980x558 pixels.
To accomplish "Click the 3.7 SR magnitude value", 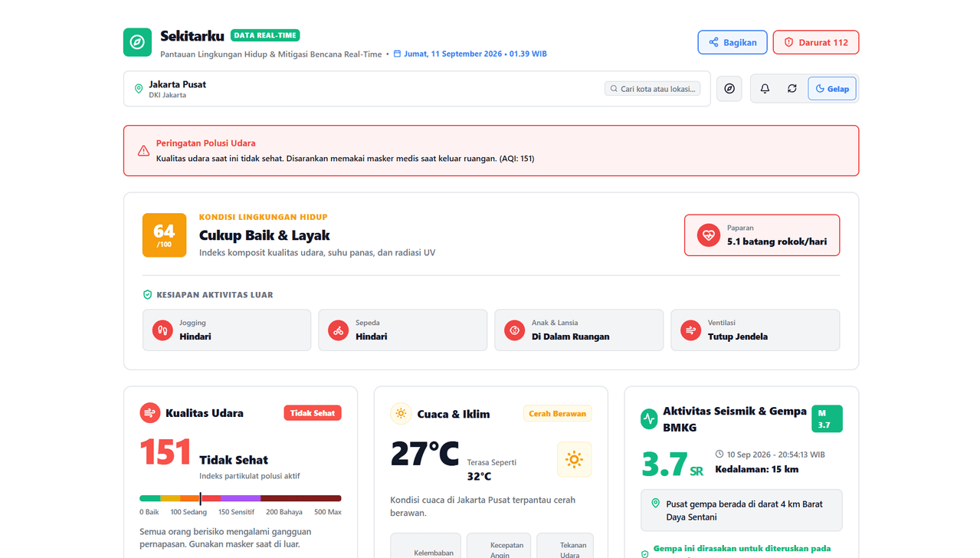I will pyautogui.click(x=672, y=464).
